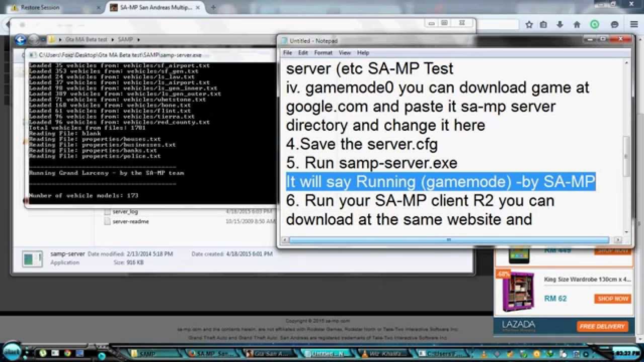
Task: Click console line 'Number of vehicle models: 173'
Action: tap(84, 195)
